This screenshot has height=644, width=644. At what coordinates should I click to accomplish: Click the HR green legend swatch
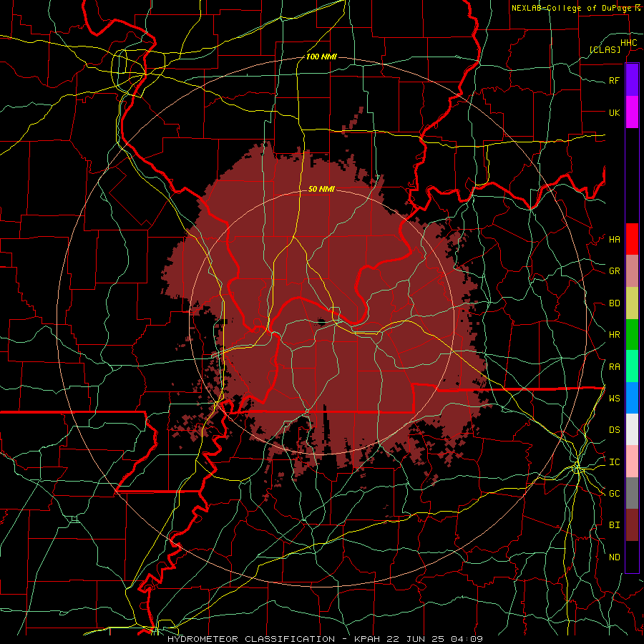pos(632,335)
